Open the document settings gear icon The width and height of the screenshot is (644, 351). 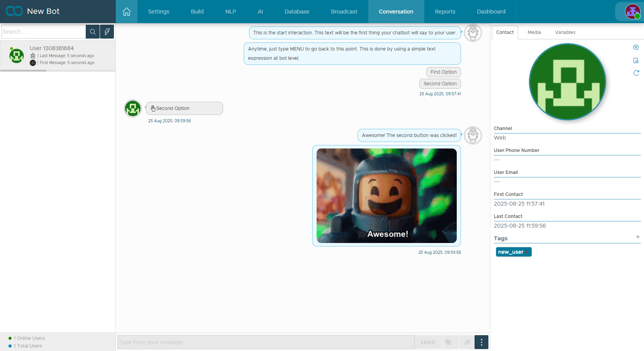coord(636,61)
